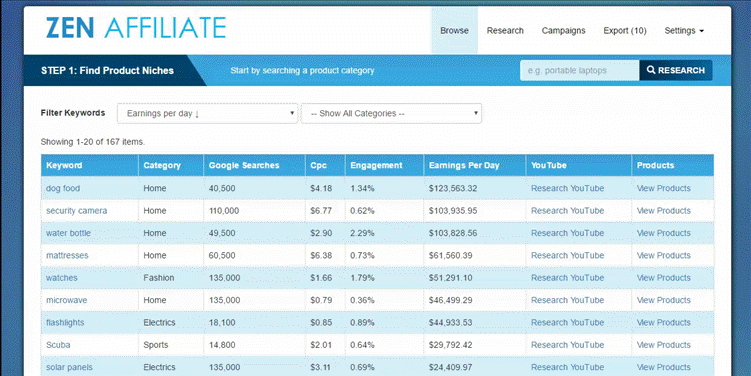Open Export (10) in navigation

[625, 31]
